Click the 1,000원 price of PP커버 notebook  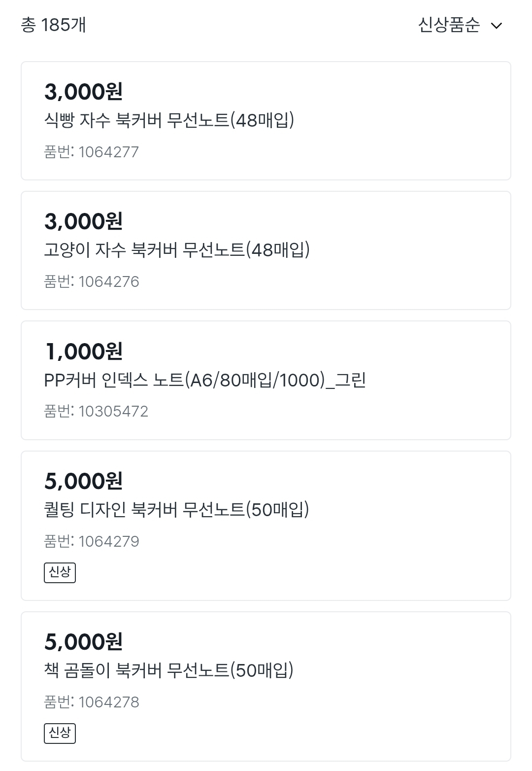(x=83, y=351)
